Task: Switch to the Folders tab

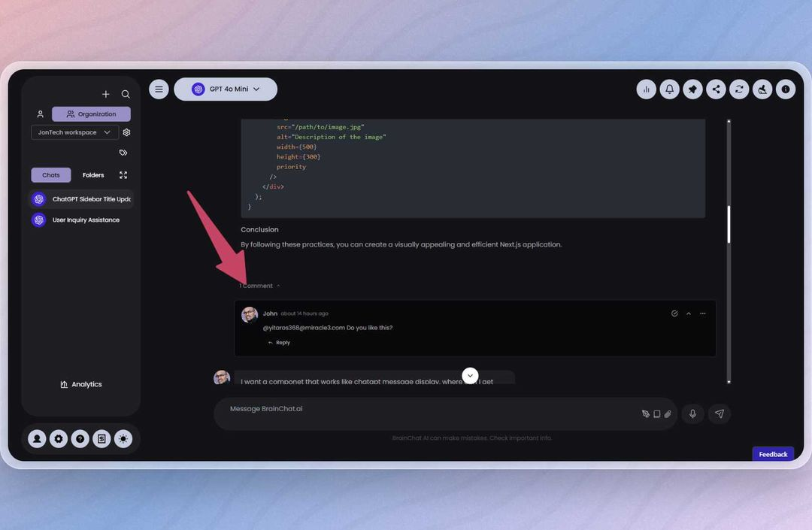Action: coord(93,175)
